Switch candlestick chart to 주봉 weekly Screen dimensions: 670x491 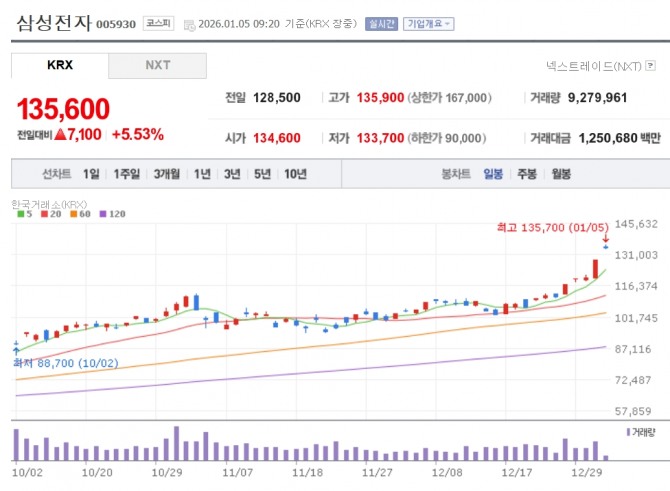tap(527, 174)
